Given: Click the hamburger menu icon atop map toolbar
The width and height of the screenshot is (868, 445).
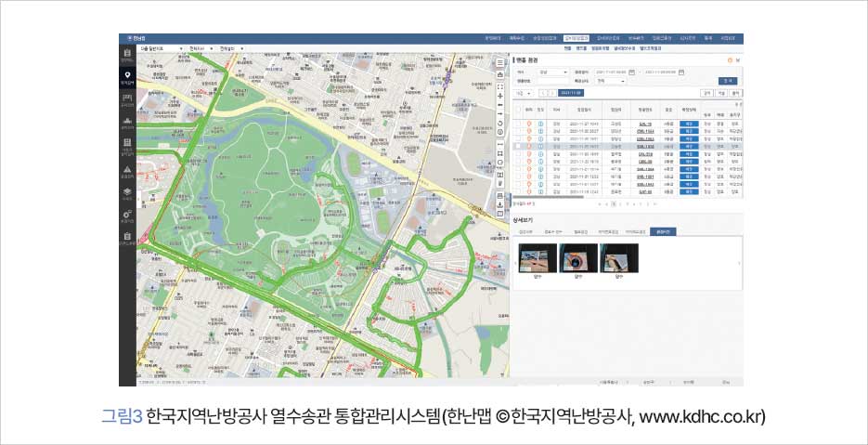Looking at the screenshot, I should pos(501,64).
